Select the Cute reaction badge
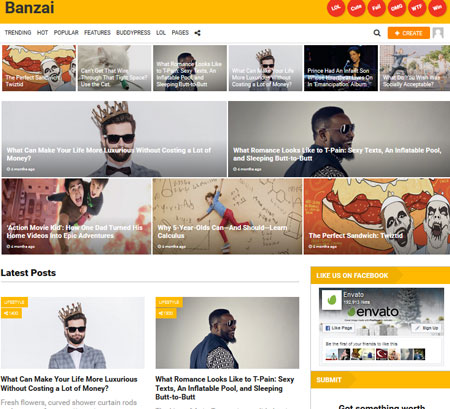The height and width of the screenshot is (409, 450). pos(356,7)
